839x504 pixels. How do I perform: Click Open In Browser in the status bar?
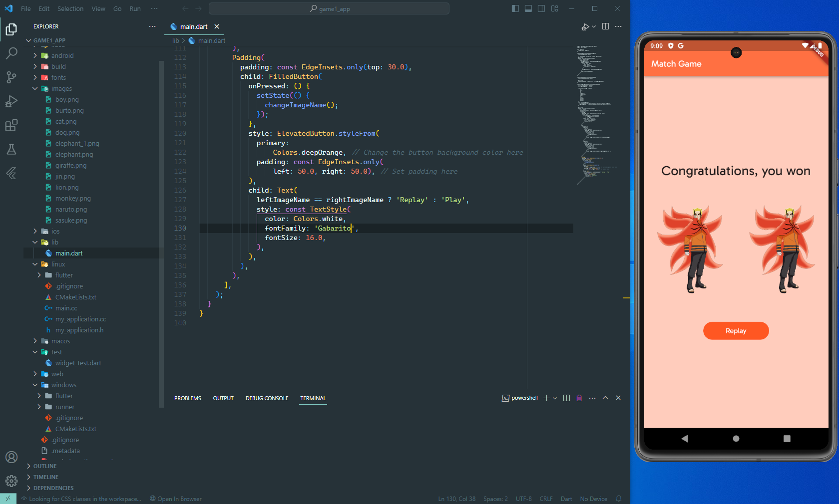click(x=175, y=499)
